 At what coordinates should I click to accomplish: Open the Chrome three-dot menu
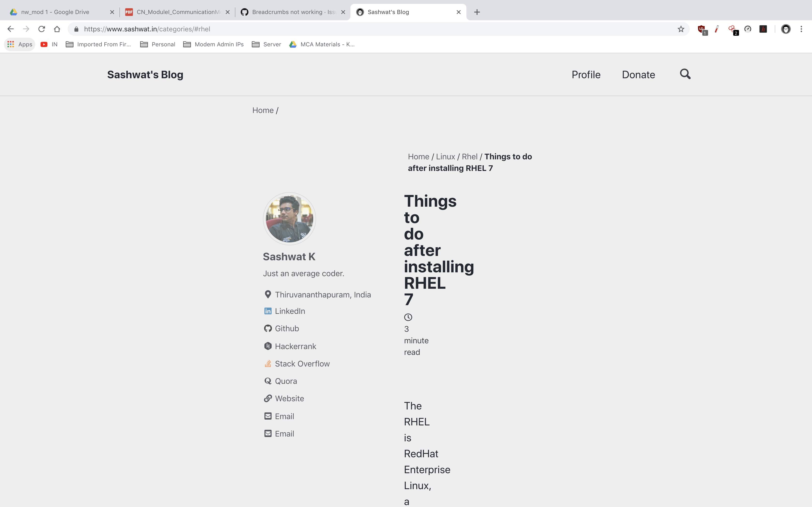coord(802,29)
